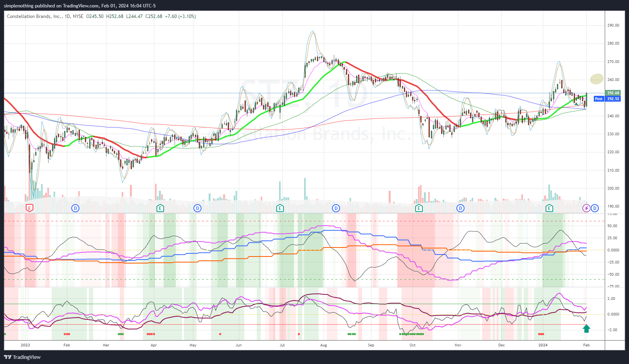Screen dimensions: 629x364
Task: Click the 2023 label on time axis
Action: pyautogui.click(x=25, y=345)
